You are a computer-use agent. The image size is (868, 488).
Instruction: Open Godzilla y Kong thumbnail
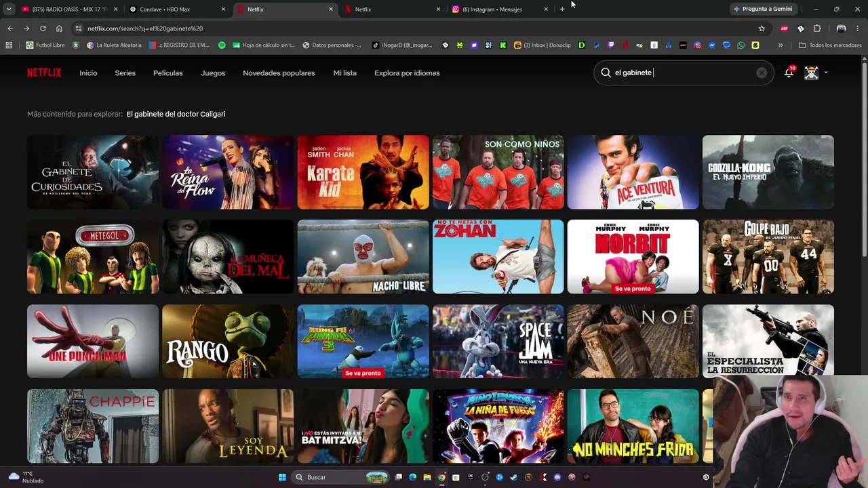coord(768,172)
